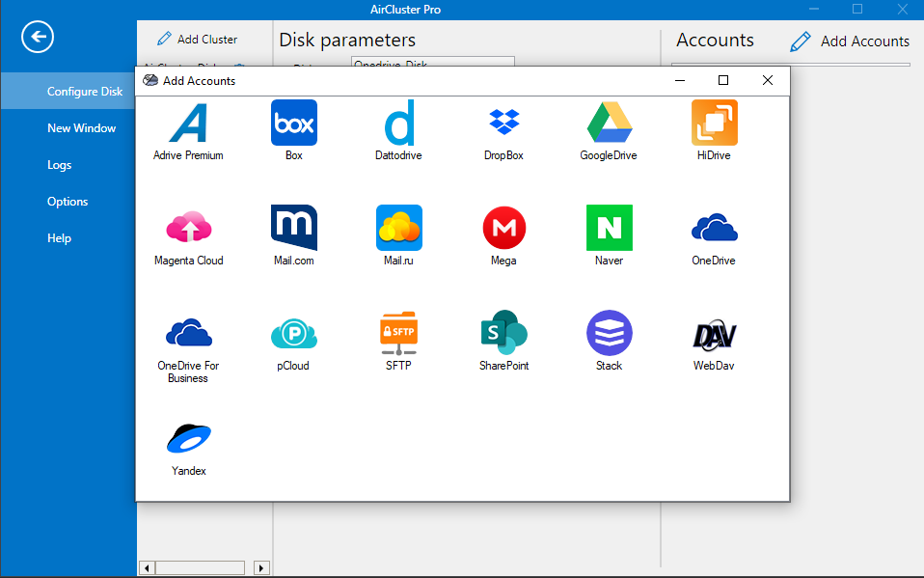Select the GoogleDrive icon

[x=609, y=123]
